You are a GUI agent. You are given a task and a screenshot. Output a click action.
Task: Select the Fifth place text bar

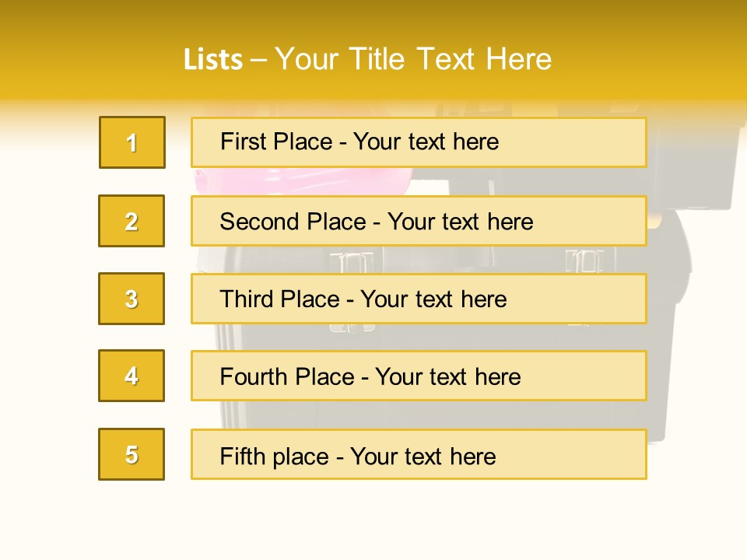point(419,454)
